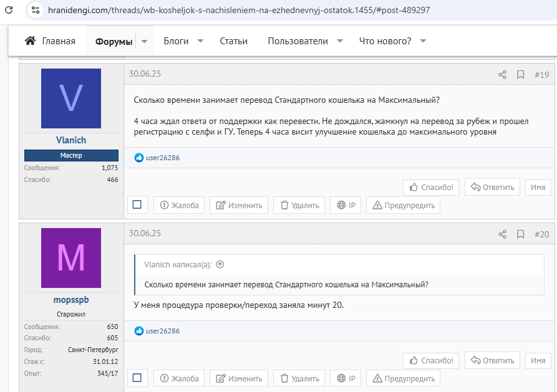557x392 pixels.
Task: Click share icon on post #20
Action: (x=502, y=234)
